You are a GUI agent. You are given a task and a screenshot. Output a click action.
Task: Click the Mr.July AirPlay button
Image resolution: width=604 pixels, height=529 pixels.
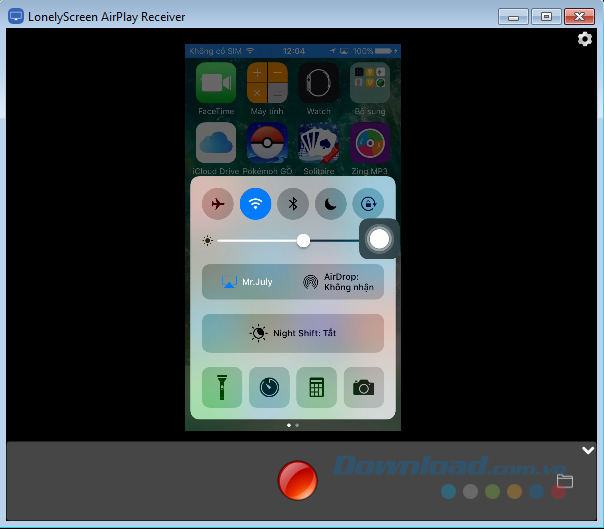[x=247, y=282]
